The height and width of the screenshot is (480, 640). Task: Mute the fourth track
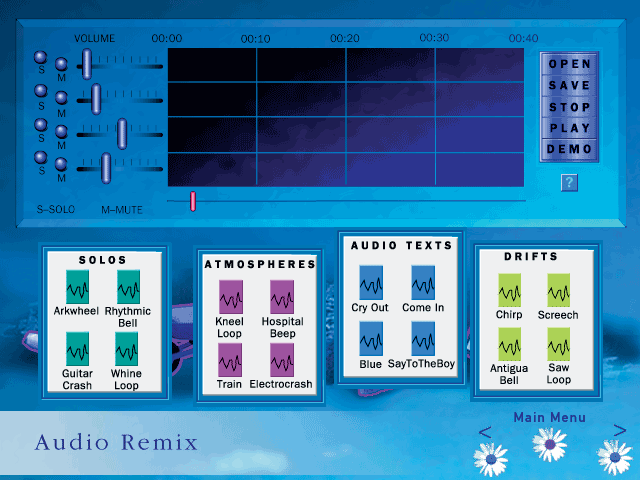(x=61, y=163)
